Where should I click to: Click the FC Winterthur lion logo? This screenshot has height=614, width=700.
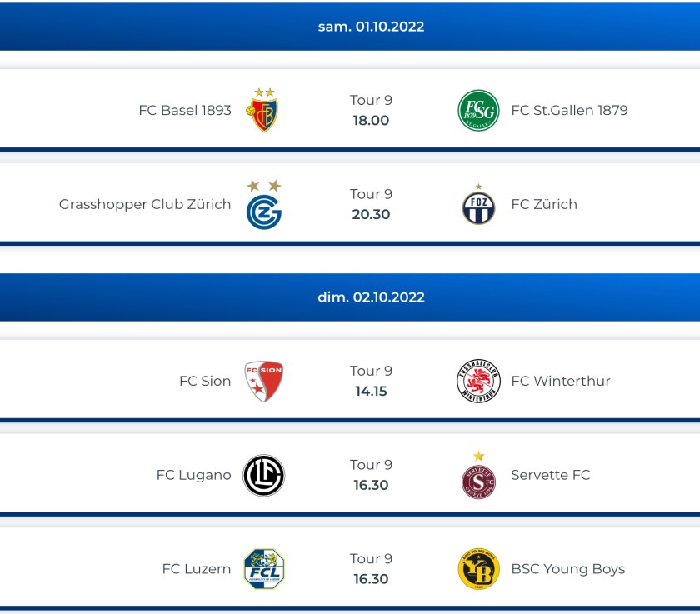(x=478, y=382)
